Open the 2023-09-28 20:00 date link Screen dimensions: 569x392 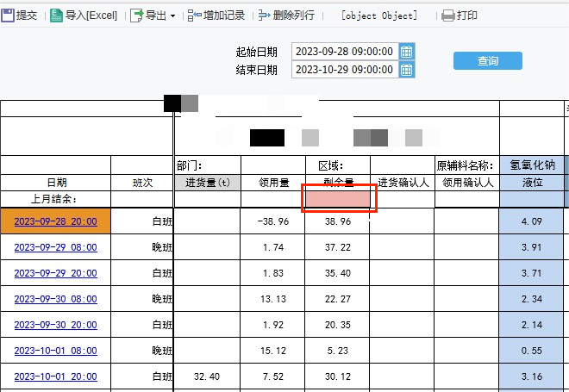55,221
